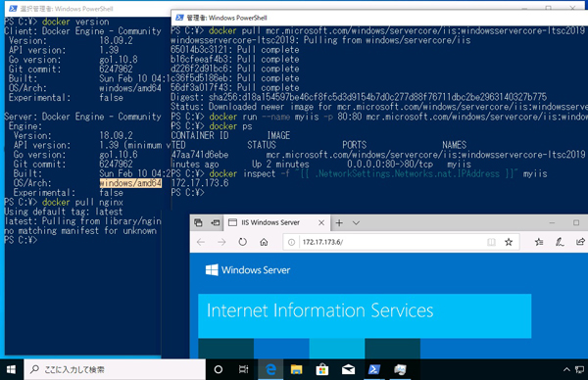Click the front PowerShell window title icon

coord(179,18)
